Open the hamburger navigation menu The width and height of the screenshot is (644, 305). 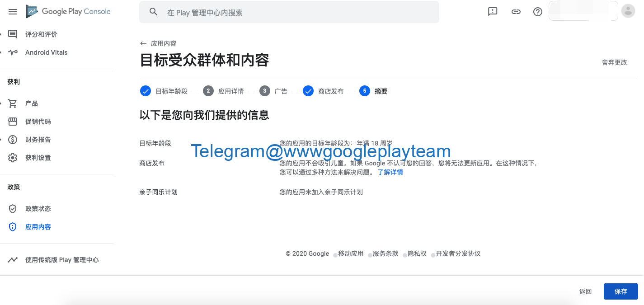13,12
